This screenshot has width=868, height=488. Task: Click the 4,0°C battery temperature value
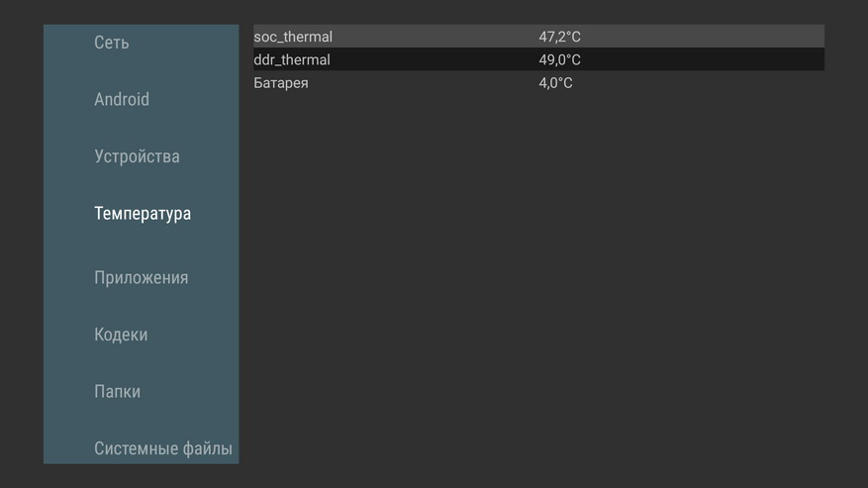pos(555,83)
